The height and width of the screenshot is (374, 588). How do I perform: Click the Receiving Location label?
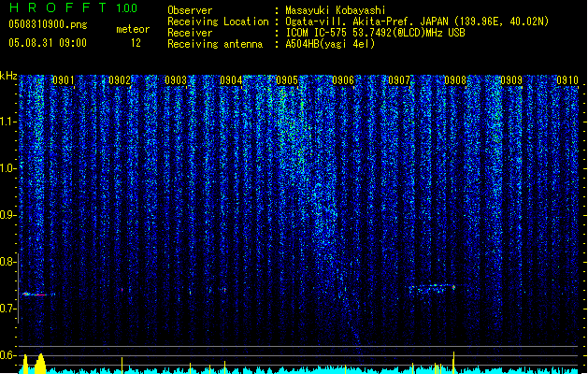pos(218,22)
